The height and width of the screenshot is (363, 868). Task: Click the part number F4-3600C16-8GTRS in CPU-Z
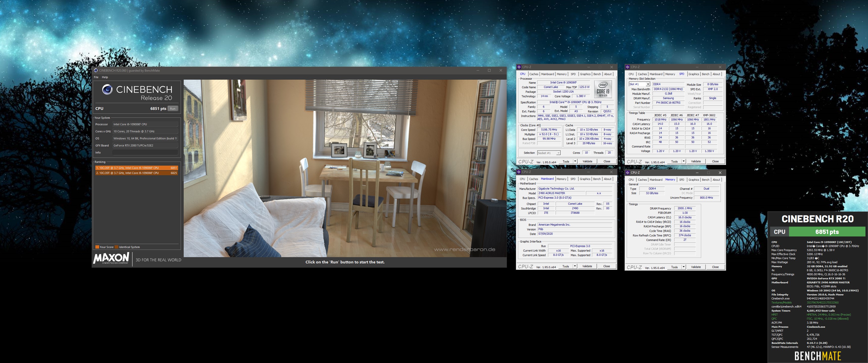tap(668, 103)
